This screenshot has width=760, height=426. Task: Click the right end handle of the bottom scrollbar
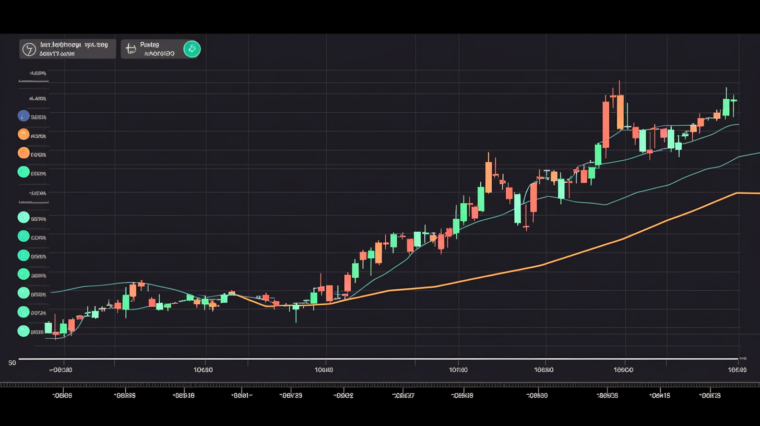(739, 358)
